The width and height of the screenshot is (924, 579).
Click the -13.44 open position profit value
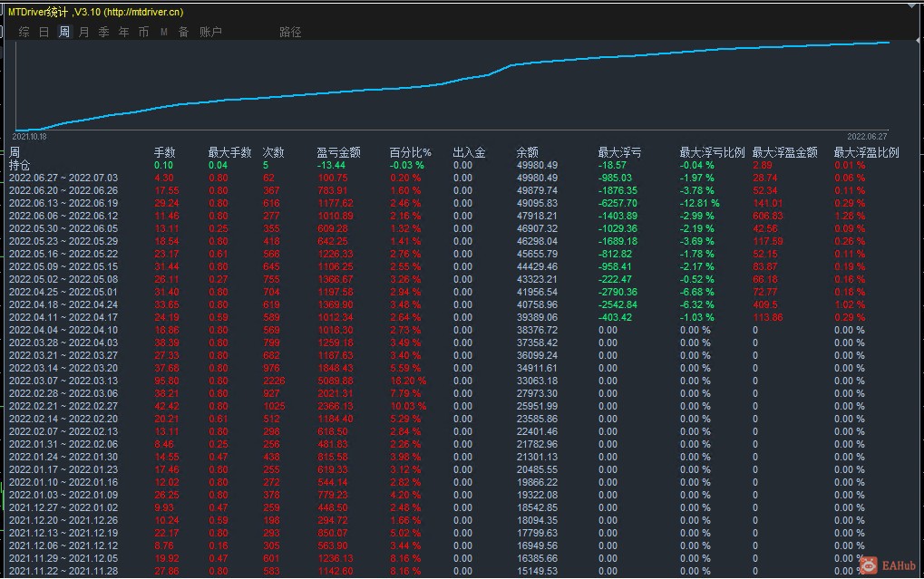click(331, 166)
